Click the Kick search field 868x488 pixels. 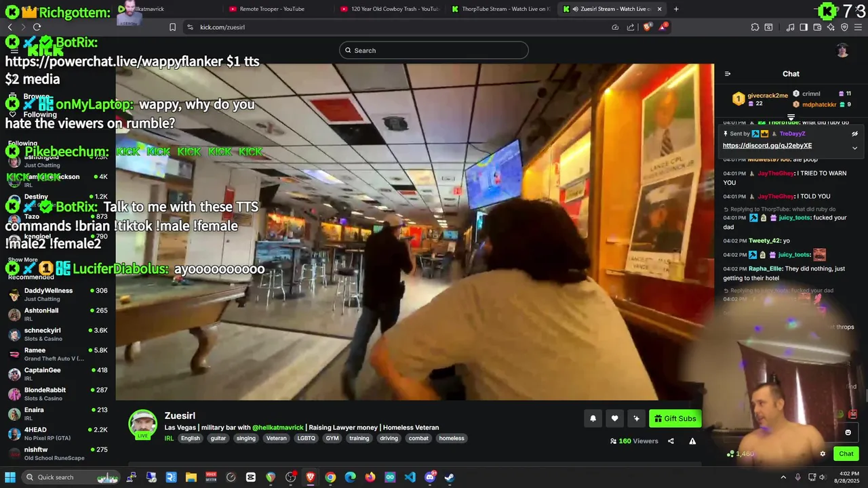tap(434, 50)
